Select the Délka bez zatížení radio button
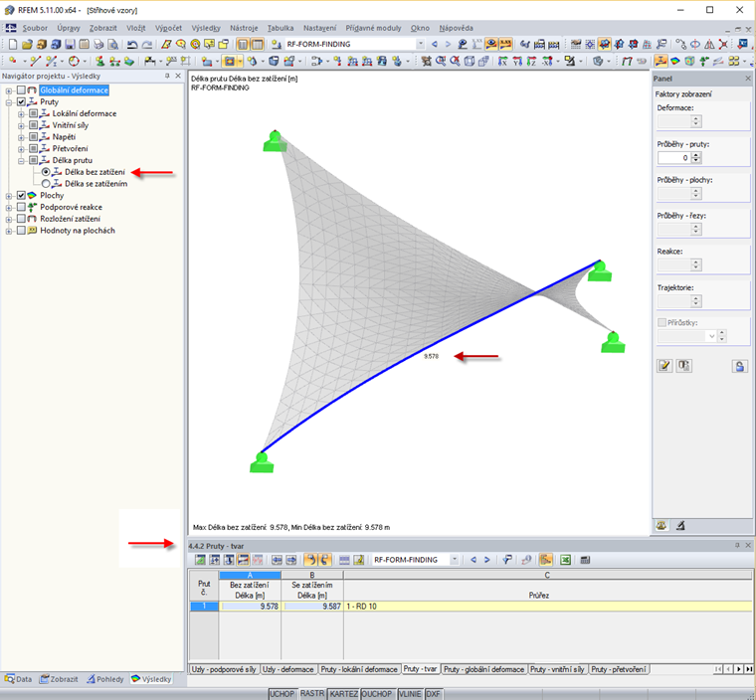The image size is (756, 700). pyautogui.click(x=46, y=172)
